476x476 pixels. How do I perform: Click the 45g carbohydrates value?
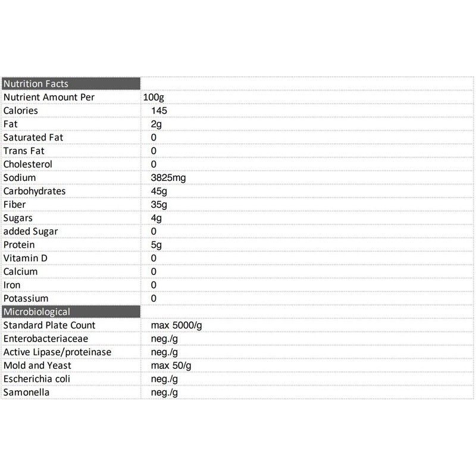point(159,191)
